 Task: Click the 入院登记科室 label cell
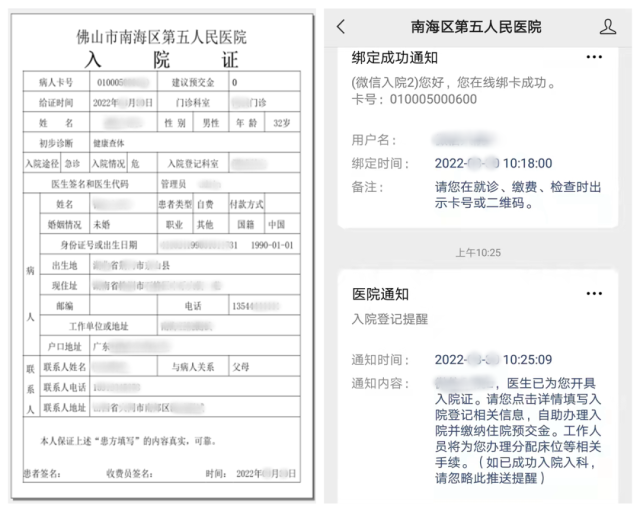coord(193,164)
